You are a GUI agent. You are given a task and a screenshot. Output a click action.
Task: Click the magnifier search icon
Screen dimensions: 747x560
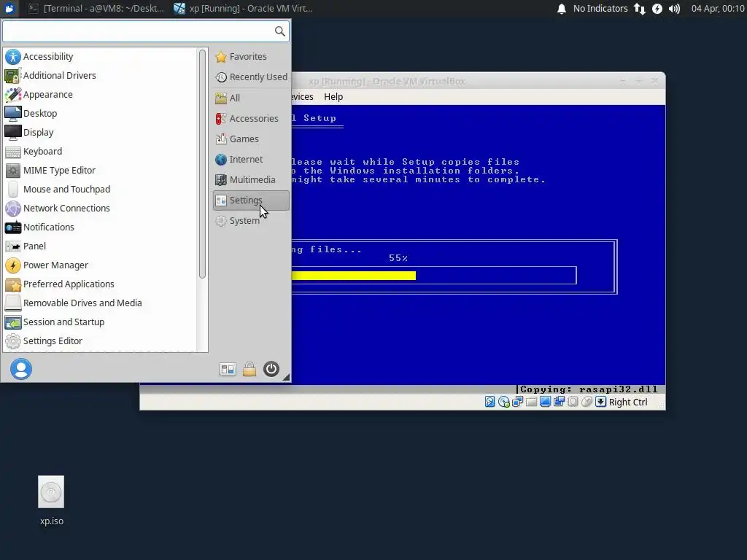[x=279, y=31]
